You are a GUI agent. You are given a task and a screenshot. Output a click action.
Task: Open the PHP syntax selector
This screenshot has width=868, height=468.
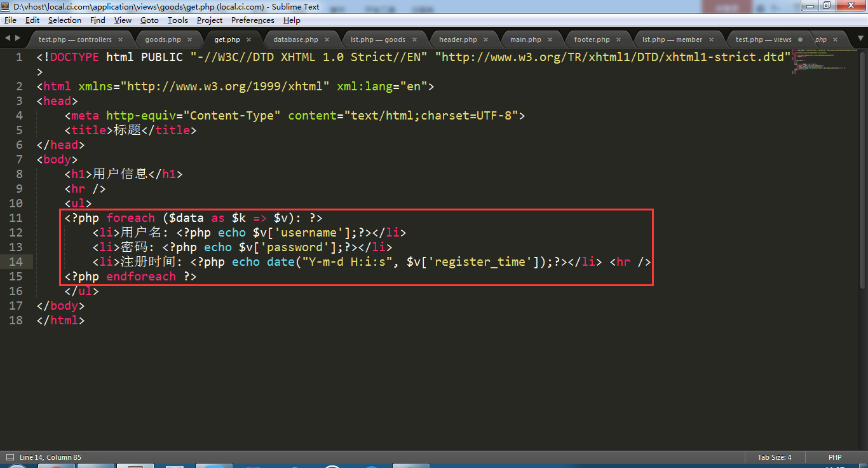click(x=834, y=457)
